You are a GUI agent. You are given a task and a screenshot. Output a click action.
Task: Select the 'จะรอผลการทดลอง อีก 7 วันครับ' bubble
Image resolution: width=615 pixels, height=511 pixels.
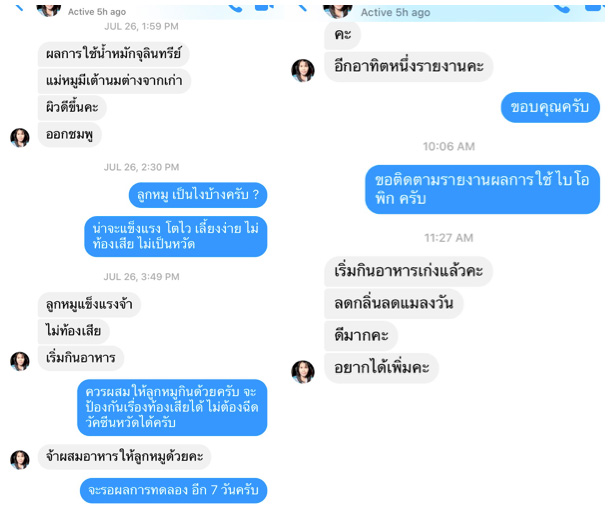173,490
